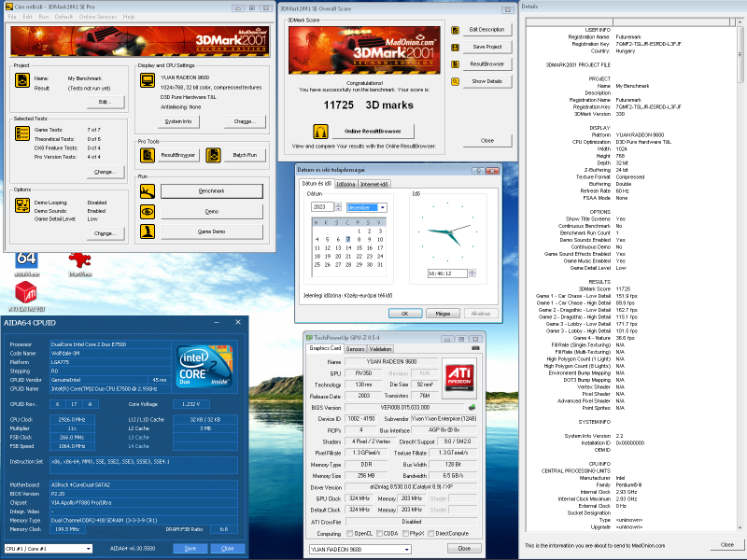747x560 pixels.
Task: Click the 3DMark2001 app title icon
Action: click(8, 7)
